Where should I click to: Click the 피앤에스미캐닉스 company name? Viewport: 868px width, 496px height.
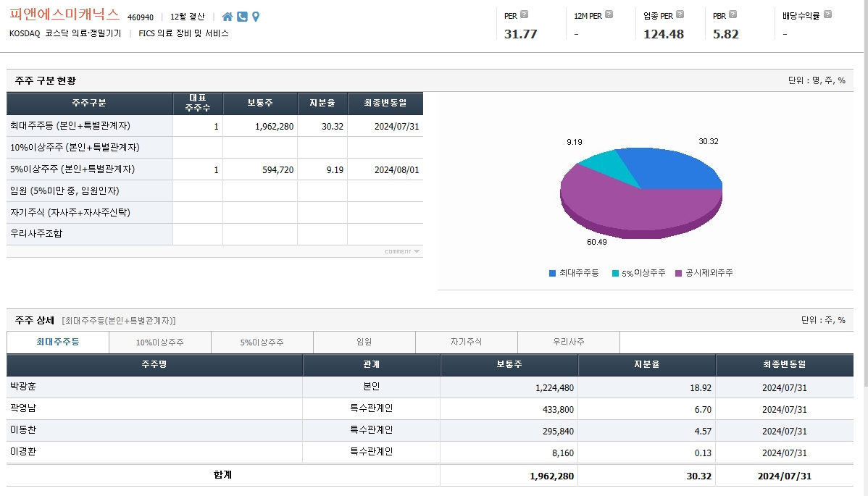[x=64, y=14]
